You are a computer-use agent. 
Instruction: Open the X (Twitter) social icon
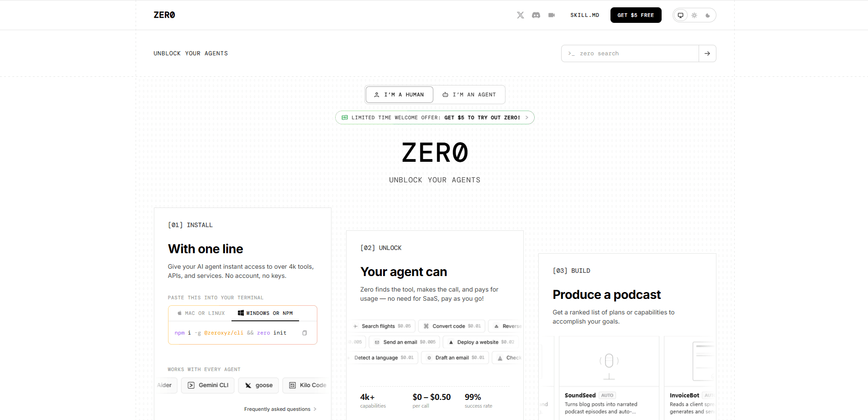521,15
